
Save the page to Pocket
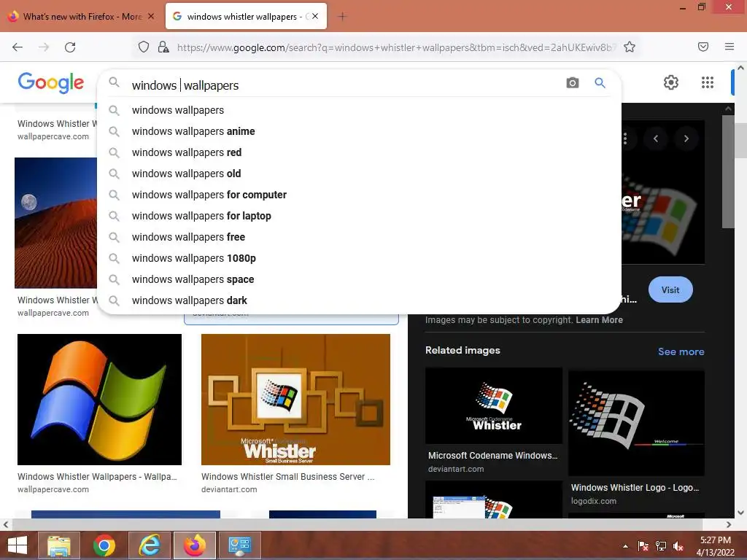click(x=703, y=47)
